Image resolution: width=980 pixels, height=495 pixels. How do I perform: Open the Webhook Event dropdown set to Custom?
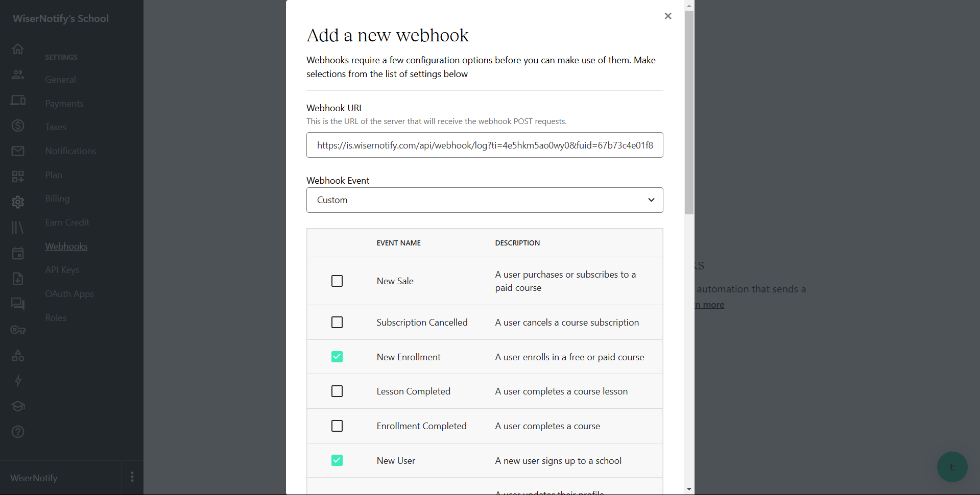[485, 200]
